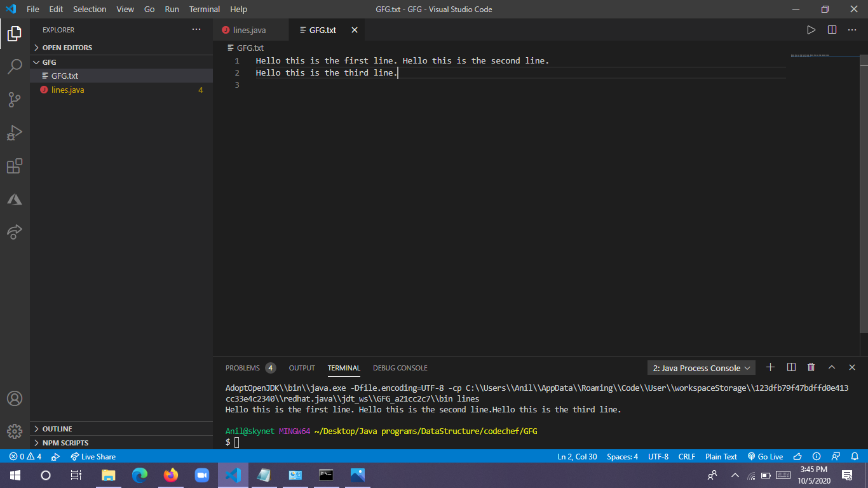The width and height of the screenshot is (868, 488).
Task: Expand the Outline section
Action: (x=121, y=429)
